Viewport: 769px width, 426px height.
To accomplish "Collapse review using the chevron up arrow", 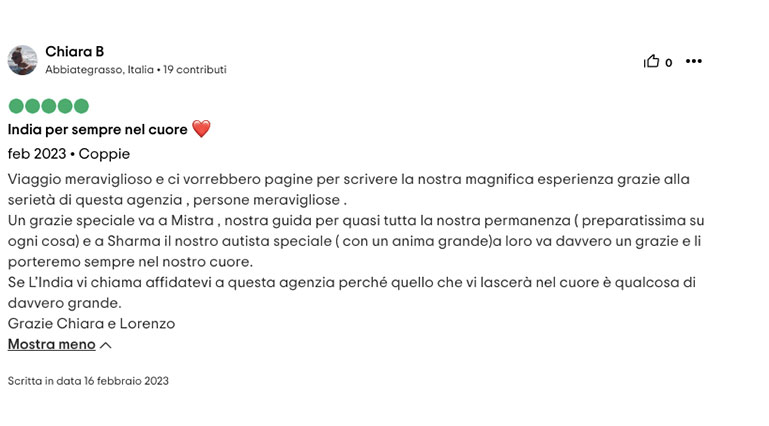I will pos(106,345).
